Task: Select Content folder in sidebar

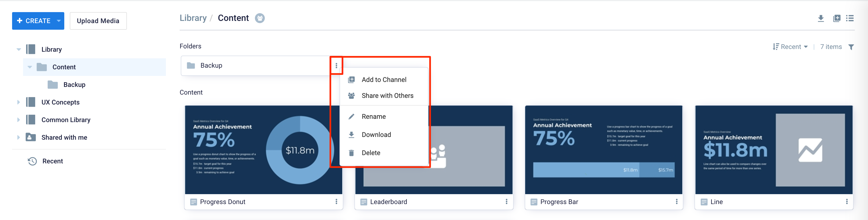Action: pyautogui.click(x=94, y=67)
